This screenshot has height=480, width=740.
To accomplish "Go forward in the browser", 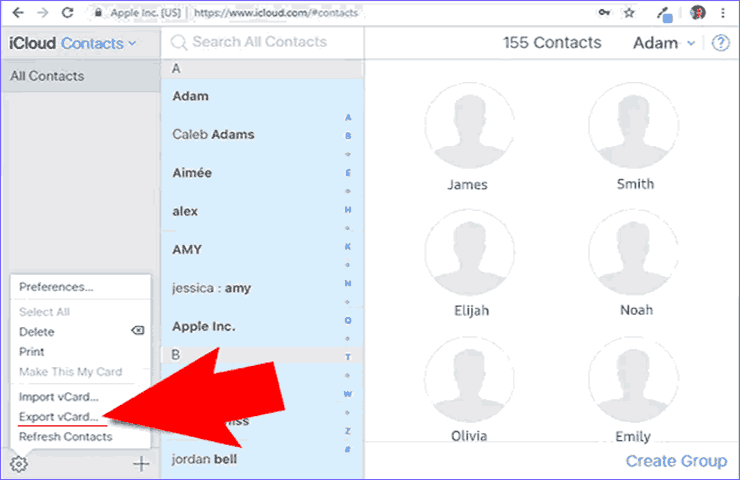I will click(42, 13).
